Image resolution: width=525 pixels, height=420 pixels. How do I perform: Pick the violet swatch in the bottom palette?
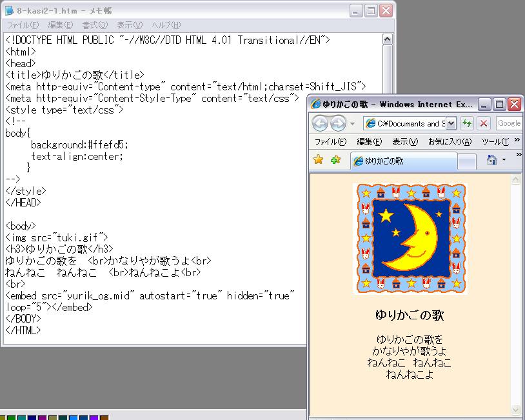tap(94, 417)
